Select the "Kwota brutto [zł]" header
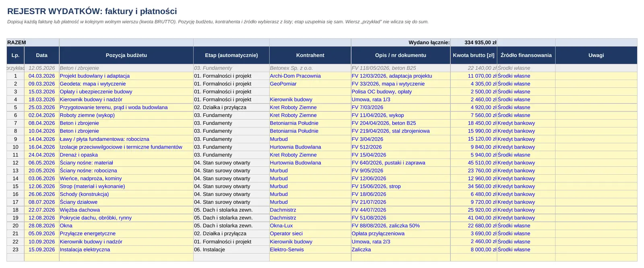This screenshot has width=644, height=268. click(x=474, y=55)
